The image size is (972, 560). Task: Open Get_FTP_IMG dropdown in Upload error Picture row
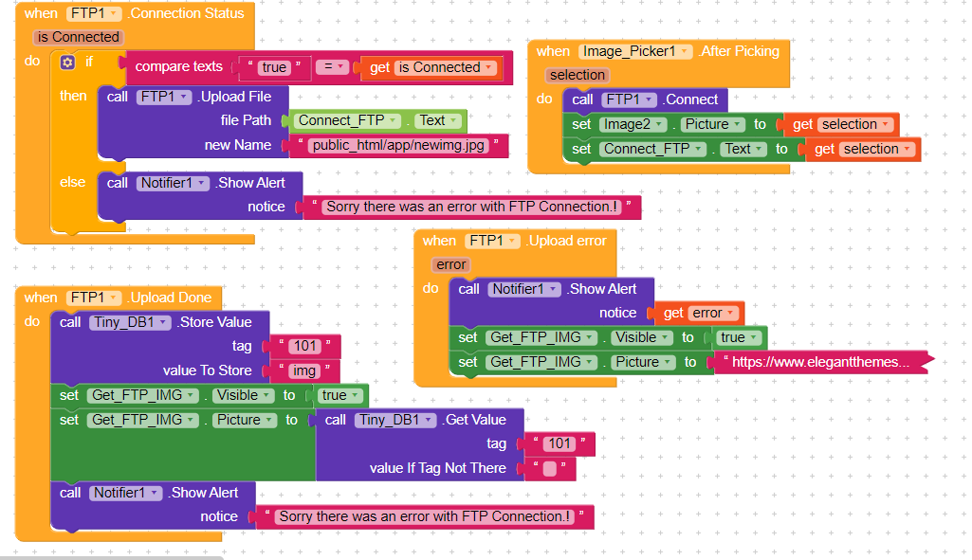(x=541, y=362)
